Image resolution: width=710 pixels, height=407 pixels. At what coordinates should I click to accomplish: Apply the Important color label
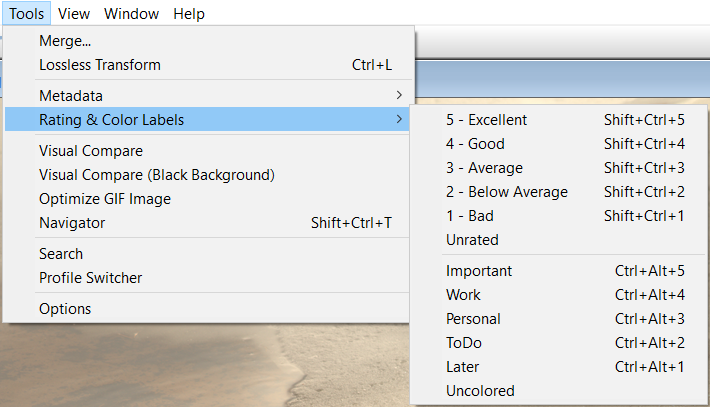tap(479, 271)
